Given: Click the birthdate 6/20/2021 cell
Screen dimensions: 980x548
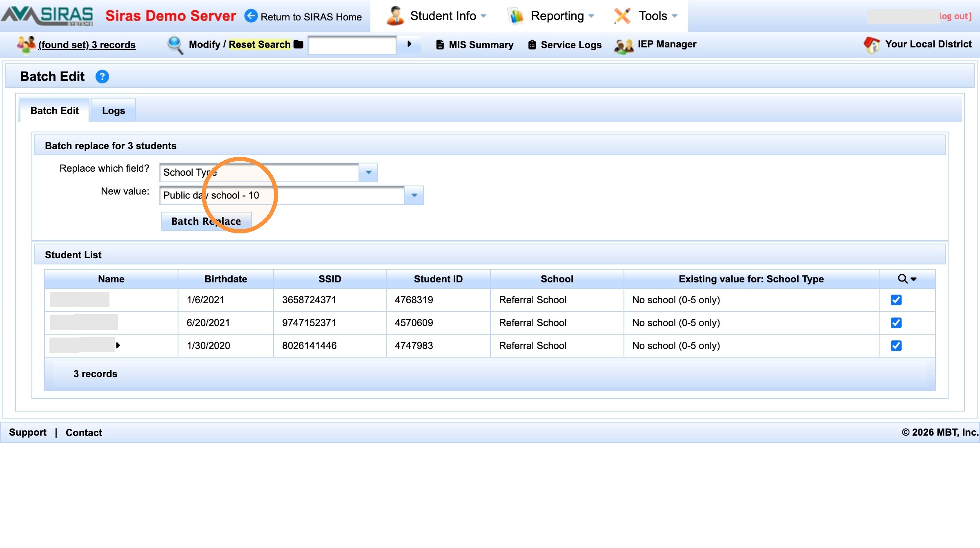Looking at the screenshot, I should pos(226,323).
